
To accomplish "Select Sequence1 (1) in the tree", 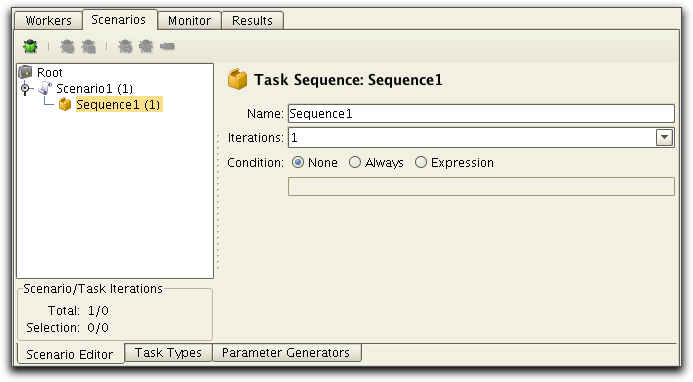I will click(x=118, y=104).
